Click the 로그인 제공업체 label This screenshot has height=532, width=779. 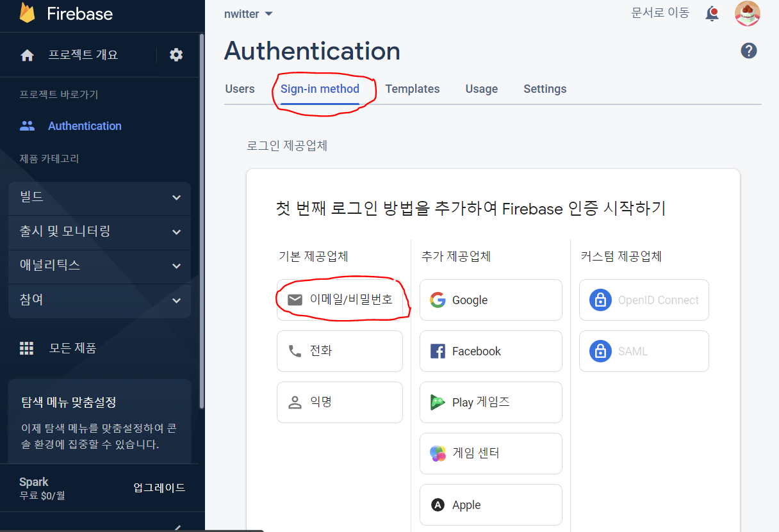[287, 146]
